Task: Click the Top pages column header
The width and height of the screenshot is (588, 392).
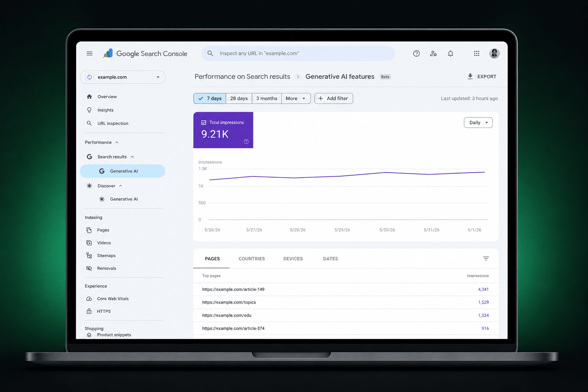Action: click(211, 276)
